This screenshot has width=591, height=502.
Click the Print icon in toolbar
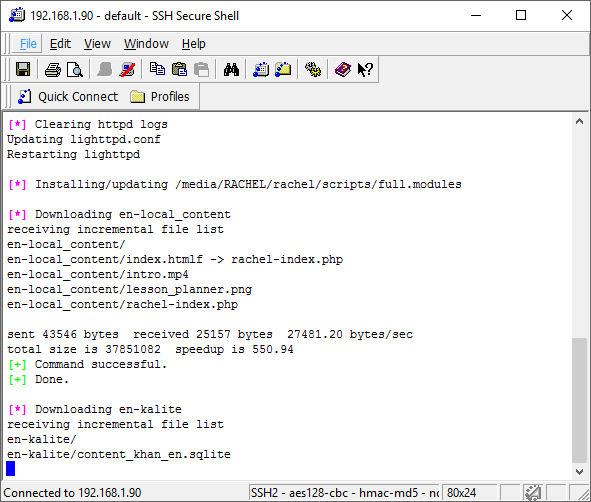(x=52, y=70)
